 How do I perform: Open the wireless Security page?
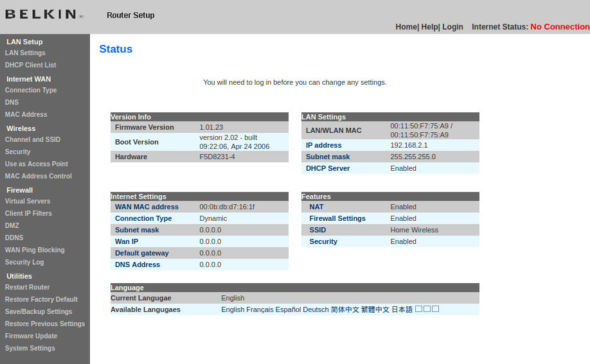coord(17,152)
